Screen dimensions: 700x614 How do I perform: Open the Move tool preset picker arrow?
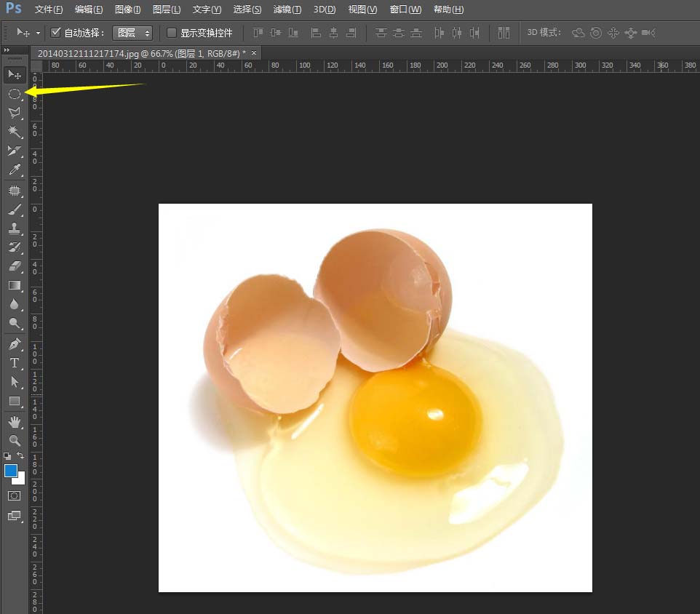click(x=38, y=33)
